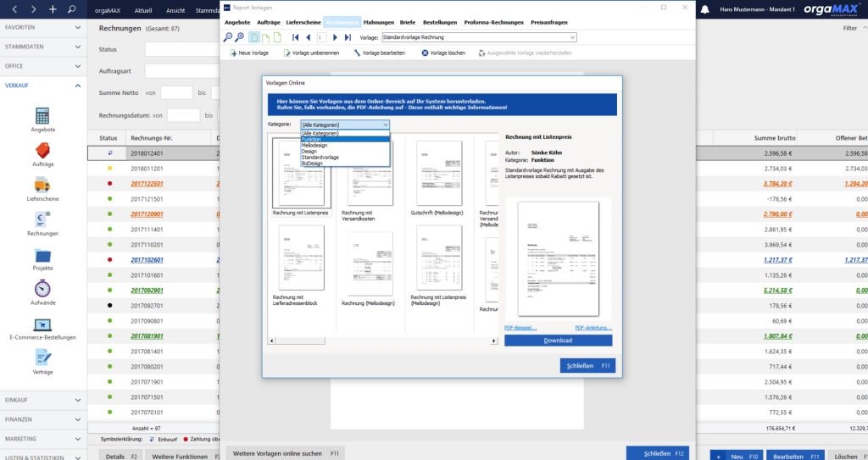Viewport: 868px width, 460px height.
Task: Open the Vorlage dropdown Standardvorlage Rechnung
Action: [x=480, y=37]
